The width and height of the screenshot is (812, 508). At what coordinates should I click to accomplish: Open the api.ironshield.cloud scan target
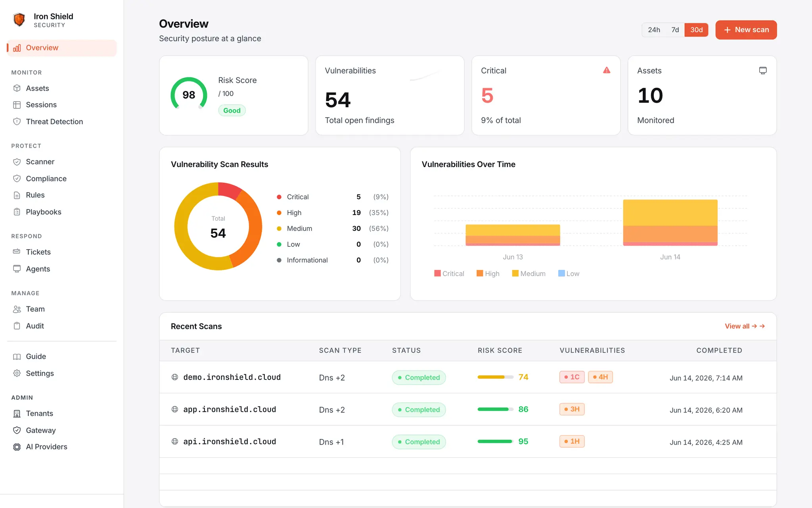pyautogui.click(x=230, y=441)
